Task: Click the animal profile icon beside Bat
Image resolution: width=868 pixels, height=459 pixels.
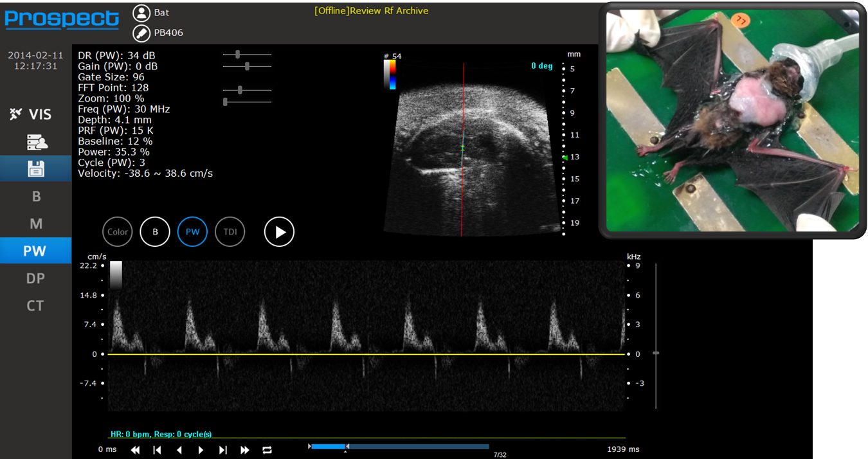Action: [x=140, y=12]
